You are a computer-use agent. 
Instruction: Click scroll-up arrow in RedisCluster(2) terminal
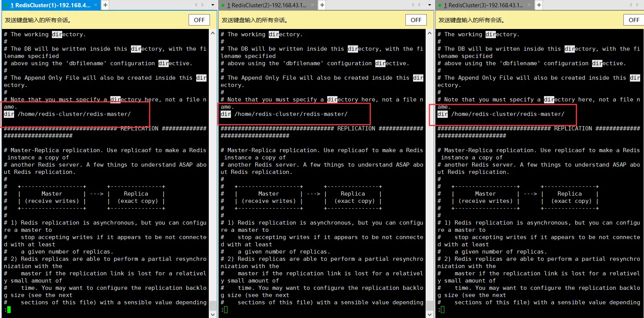click(x=430, y=33)
